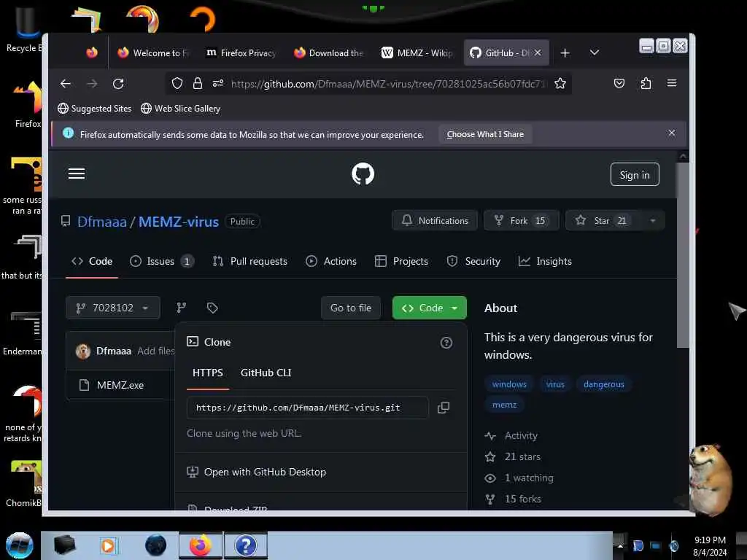
Task: Open the Firefox View pinned tab
Action: point(92,52)
